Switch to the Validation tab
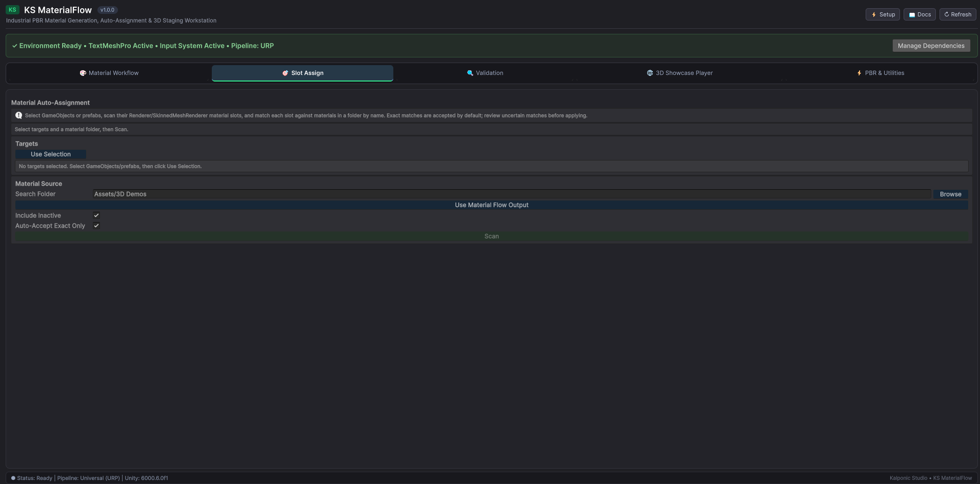 485,73
